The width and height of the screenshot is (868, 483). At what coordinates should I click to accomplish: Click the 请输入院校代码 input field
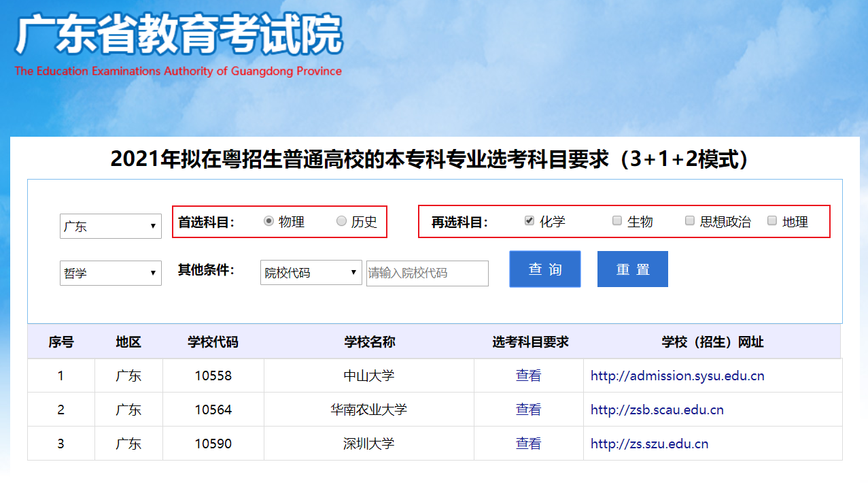pyautogui.click(x=427, y=273)
